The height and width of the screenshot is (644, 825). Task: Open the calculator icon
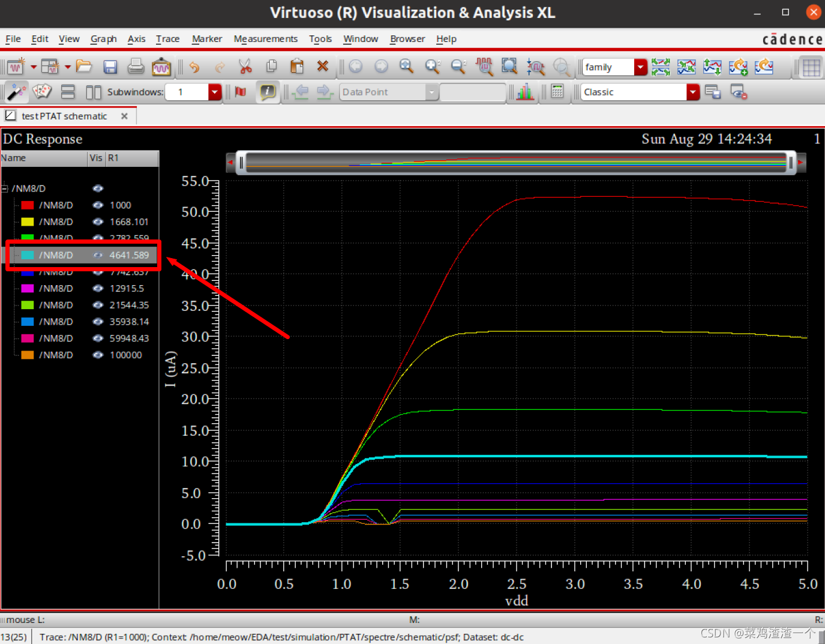(557, 92)
